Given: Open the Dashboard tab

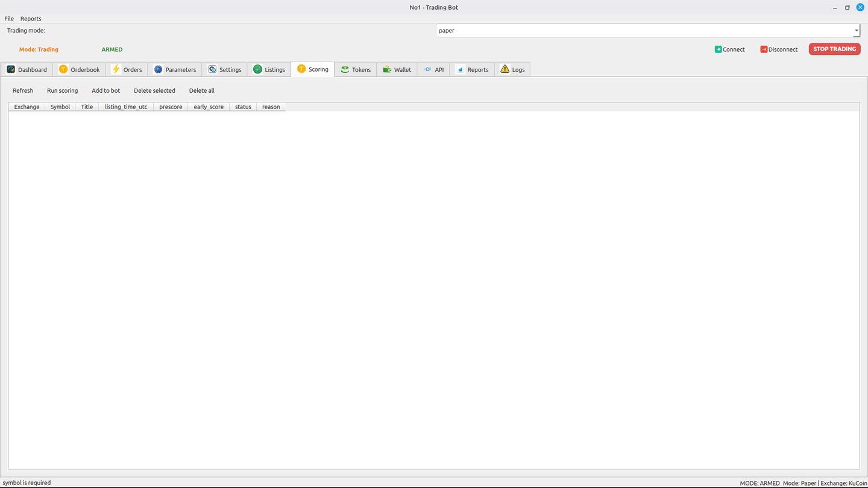Looking at the screenshot, I should 27,69.
